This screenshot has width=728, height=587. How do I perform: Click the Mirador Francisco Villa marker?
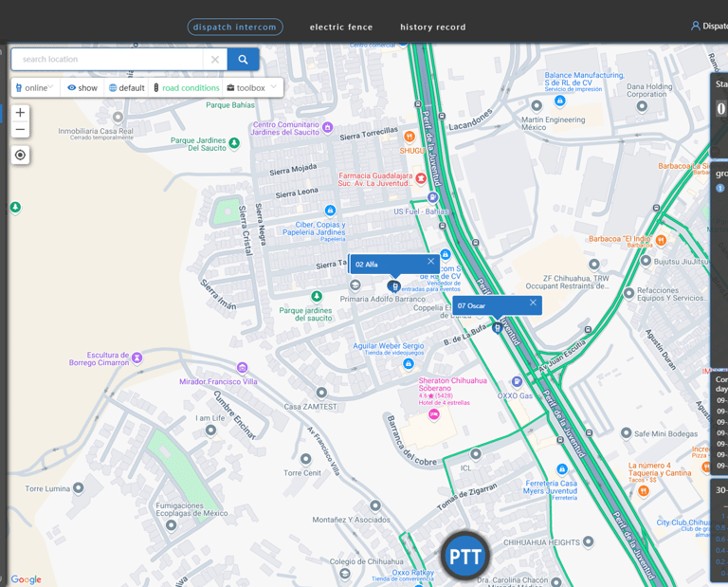[242, 368]
